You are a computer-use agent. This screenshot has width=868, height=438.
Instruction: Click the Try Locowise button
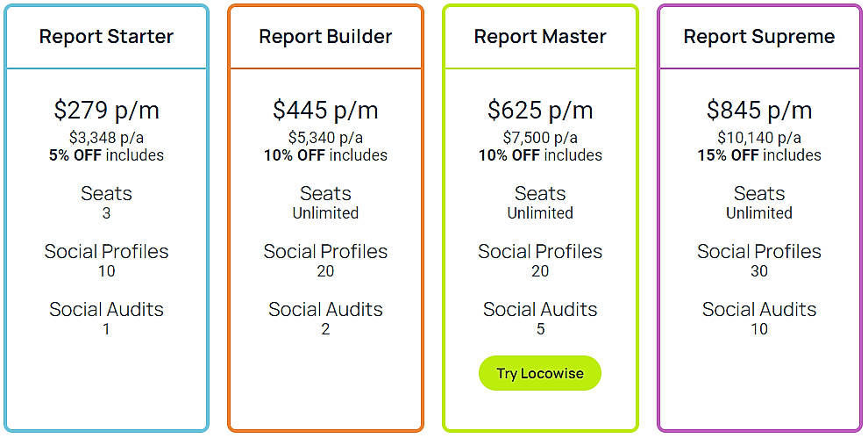[539, 373]
